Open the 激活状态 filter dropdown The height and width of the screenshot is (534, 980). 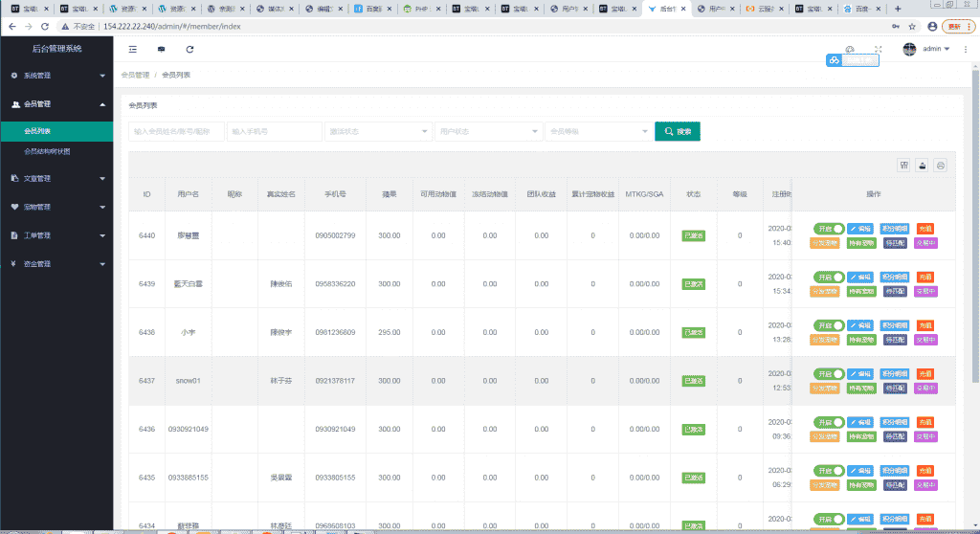click(378, 131)
